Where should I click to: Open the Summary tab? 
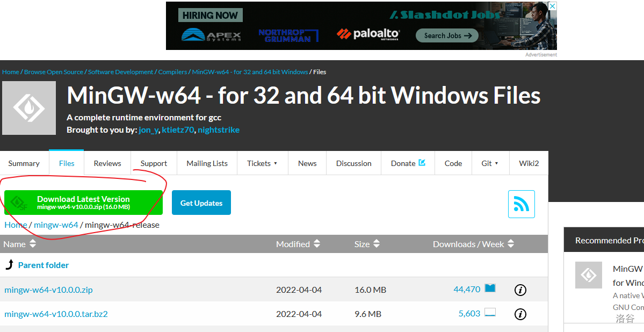pyautogui.click(x=24, y=163)
